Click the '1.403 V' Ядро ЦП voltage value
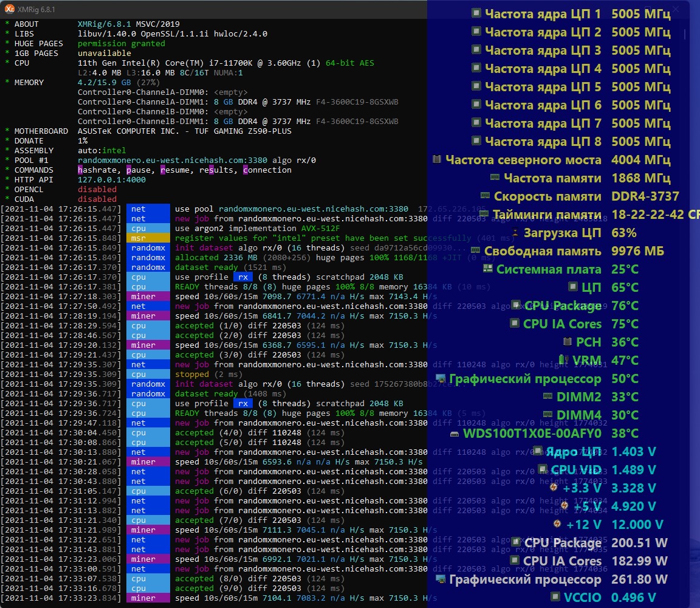 (x=634, y=452)
